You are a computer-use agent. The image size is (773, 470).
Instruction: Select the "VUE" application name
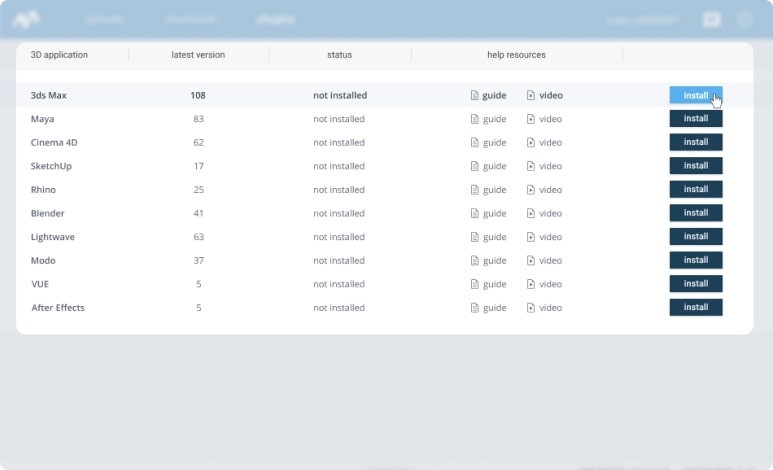(40, 284)
